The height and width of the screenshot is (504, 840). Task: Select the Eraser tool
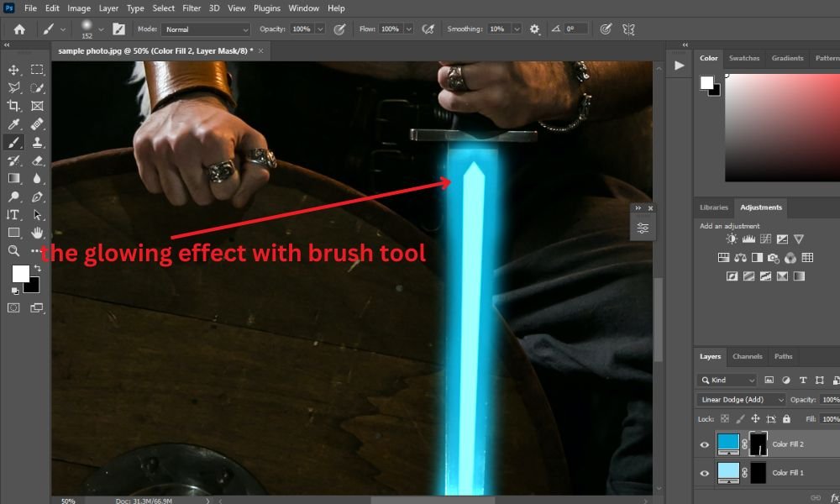[x=37, y=160]
